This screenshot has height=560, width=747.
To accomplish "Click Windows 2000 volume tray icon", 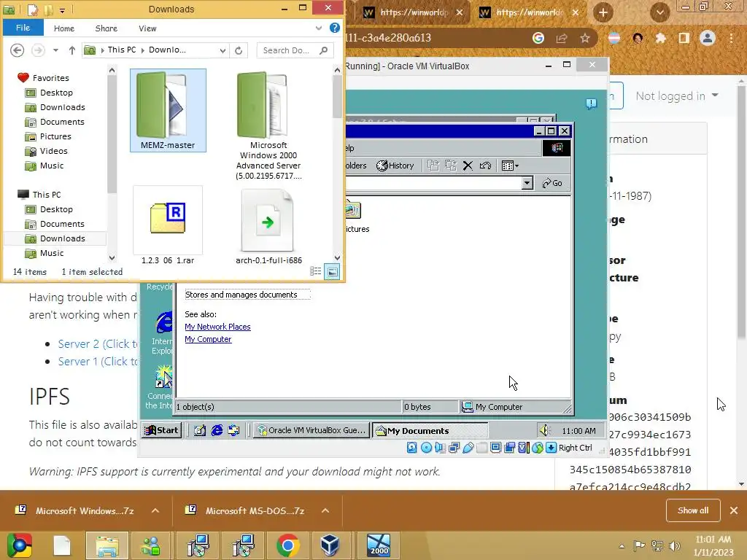I will (x=544, y=430).
